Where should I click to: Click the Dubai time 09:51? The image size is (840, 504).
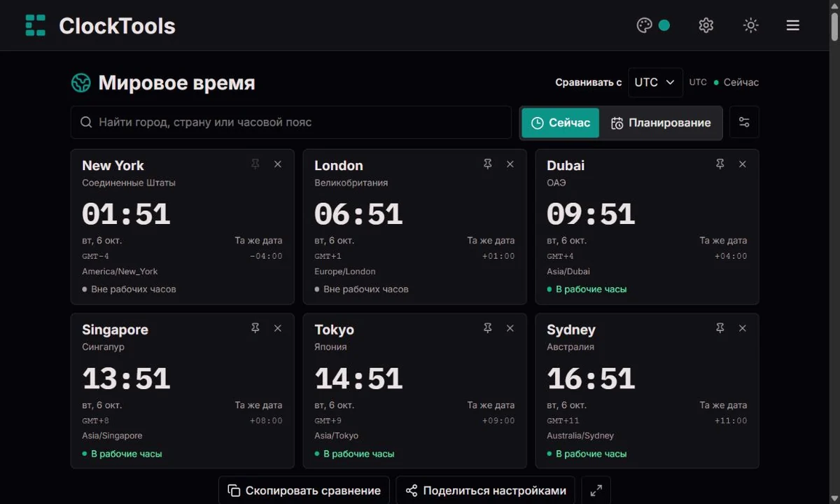tap(591, 214)
